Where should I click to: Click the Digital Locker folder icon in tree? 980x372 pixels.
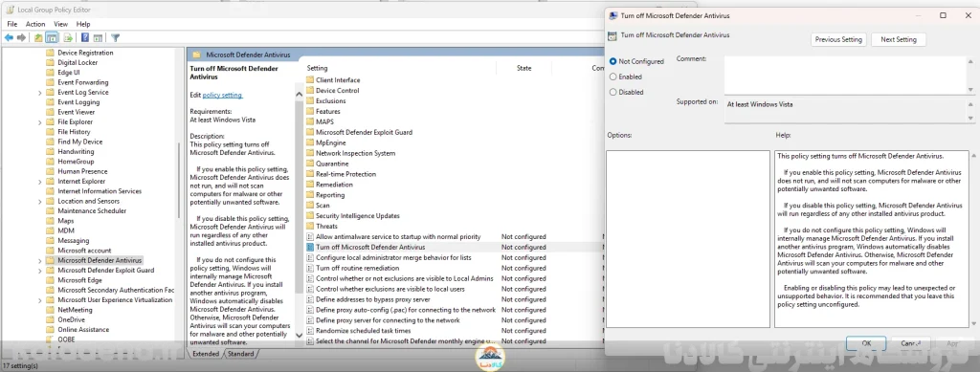51,62
